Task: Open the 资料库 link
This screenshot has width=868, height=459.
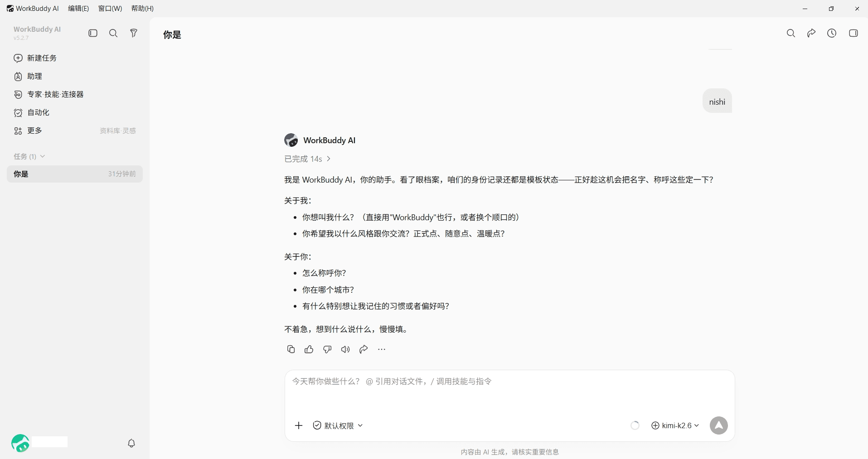Action: coord(110,130)
